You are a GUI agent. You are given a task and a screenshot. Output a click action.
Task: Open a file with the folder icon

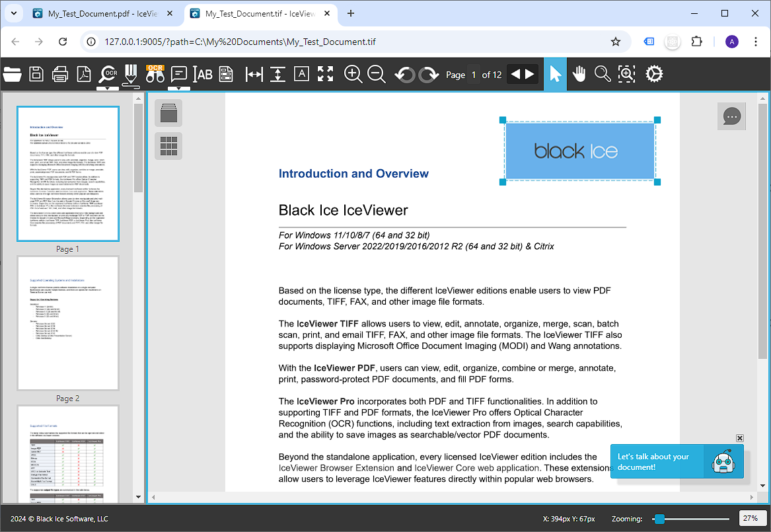pos(12,74)
